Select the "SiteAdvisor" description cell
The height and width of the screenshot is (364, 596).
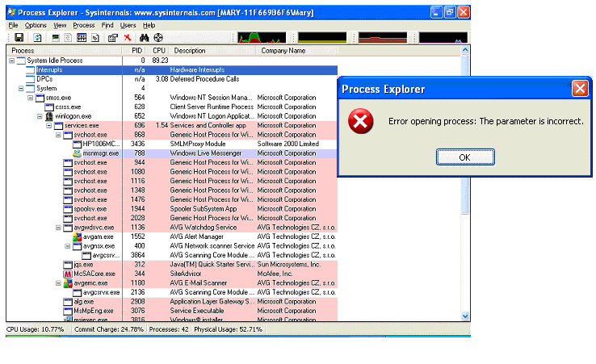(186, 274)
